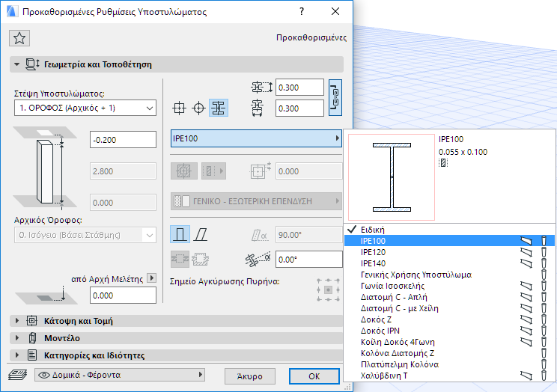
Task: Open the Δομικά - Φέροντα layer dropdown
Action: (x=120, y=375)
